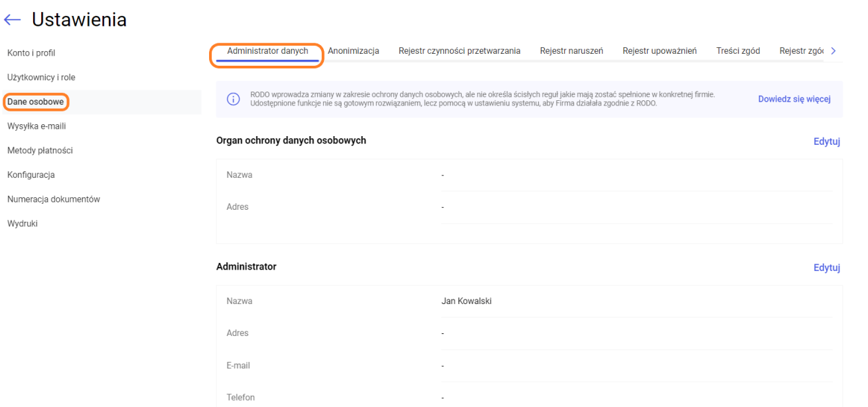Viewport: 868px width, 407px height.
Task: Open Wydruki settings page
Action: [x=23, y=224]
